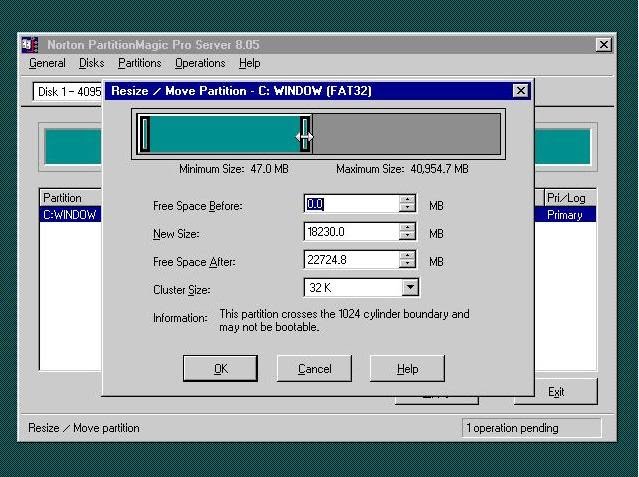Expand the Cluster Size dropdown
Screen dimensions: 639x477
[x=410, y=287]
